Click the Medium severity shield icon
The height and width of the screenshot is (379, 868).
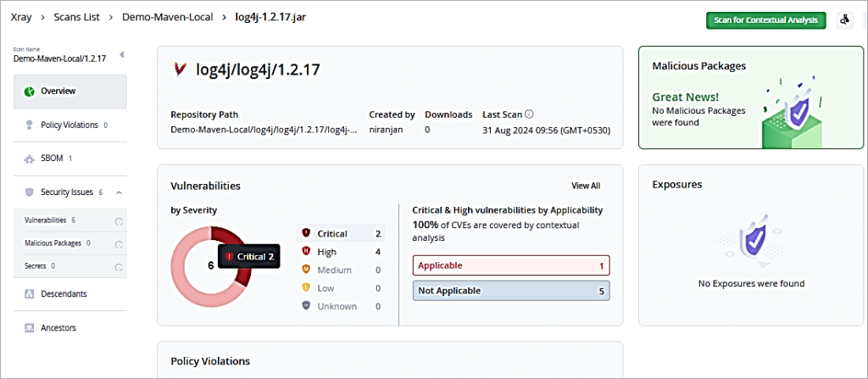(305, 270)
